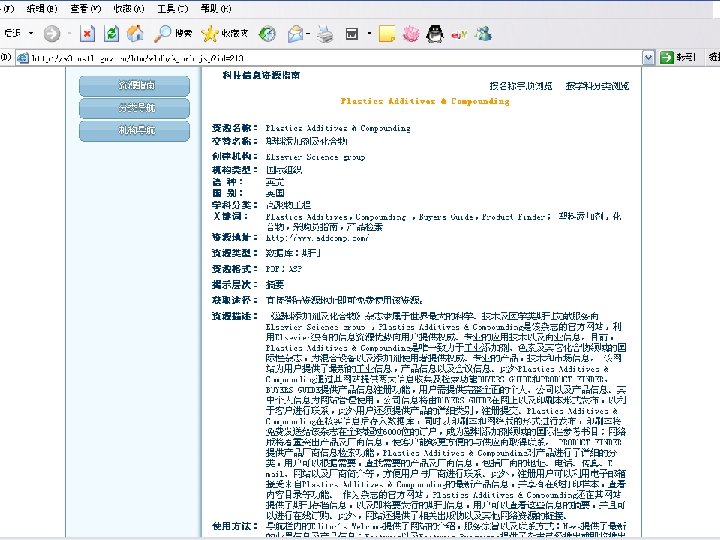
Task: Open Favorites with the star icon
Action: tap(209, 34)
